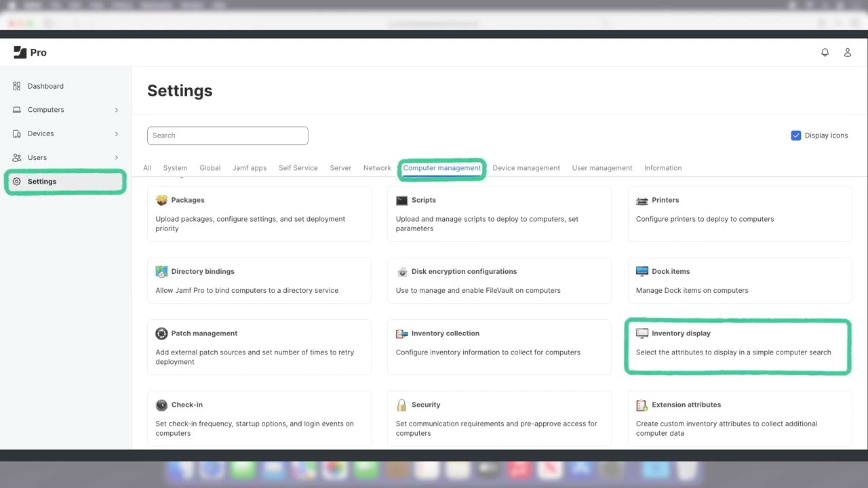
Task: Click 'Upload and manage scripts' description
Action: (x=487, y=224)
